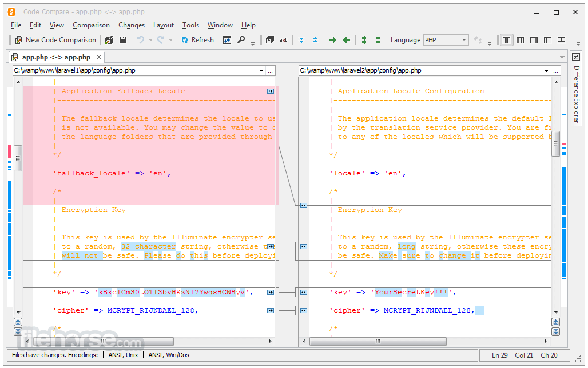588x368 pixels.
Task: Browse for right file with ellipsis button
Action: [556, 70]
